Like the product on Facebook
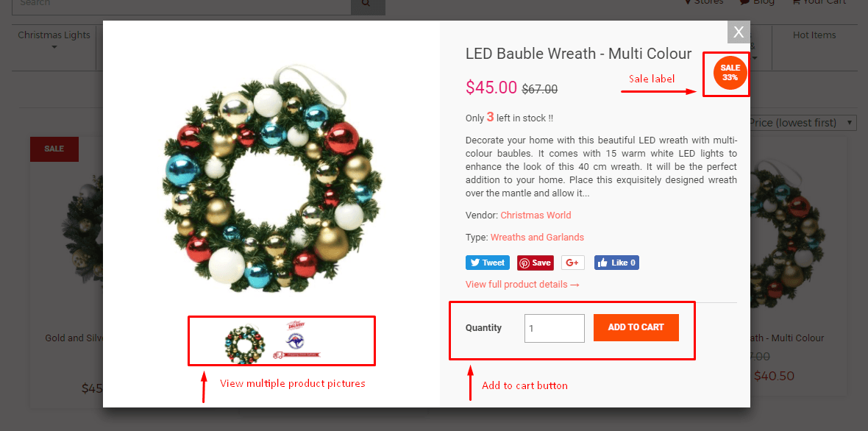 pos(616,263)
